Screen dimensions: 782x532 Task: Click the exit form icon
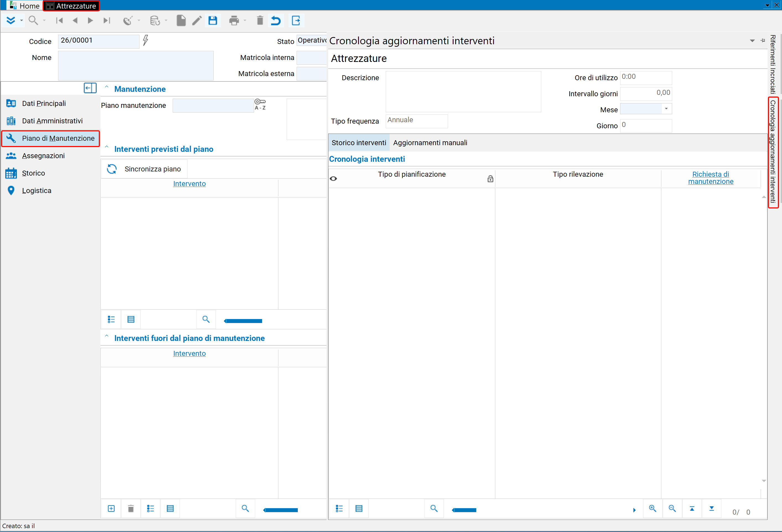tap(296, 20)
